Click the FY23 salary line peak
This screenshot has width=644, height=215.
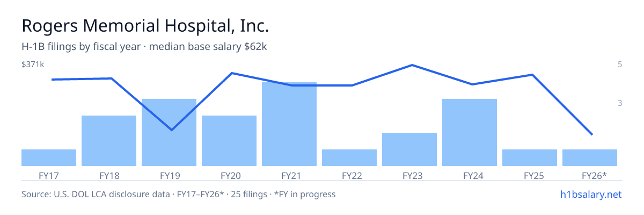point(412,65)
